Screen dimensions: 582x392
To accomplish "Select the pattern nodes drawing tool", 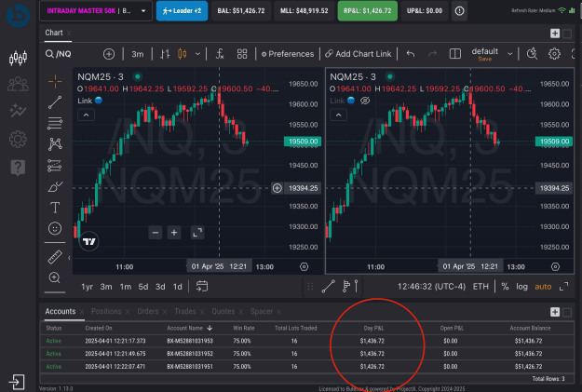I will coord(55,144).
